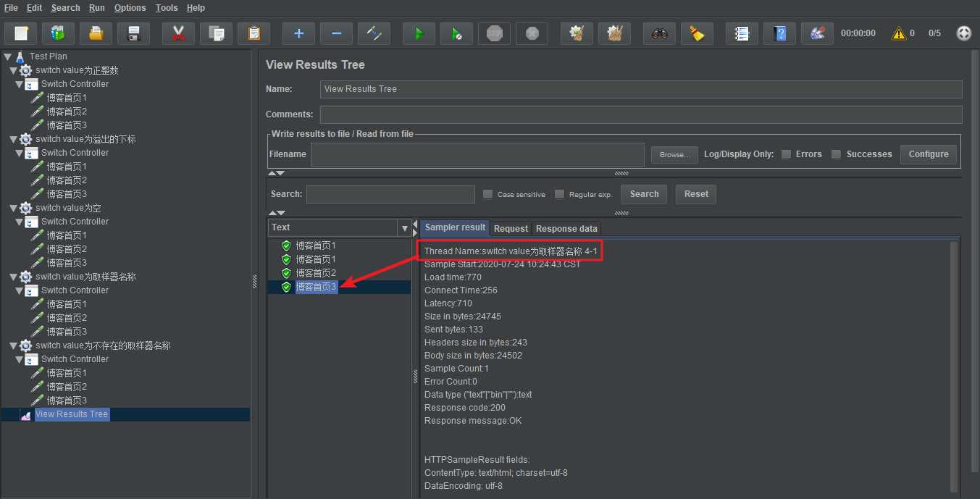Click the New test plan icon
This screenshot has height=499, width=980.
coord(21,33)
